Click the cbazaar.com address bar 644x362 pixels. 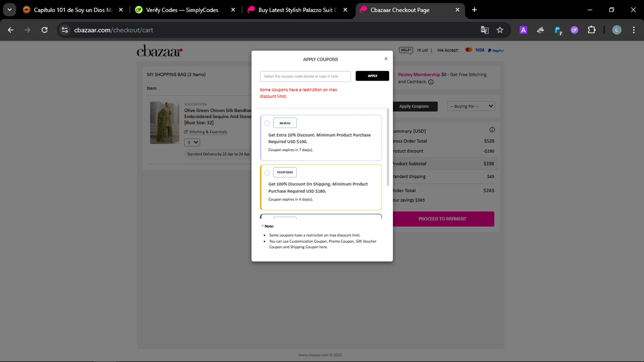(275, 30)
